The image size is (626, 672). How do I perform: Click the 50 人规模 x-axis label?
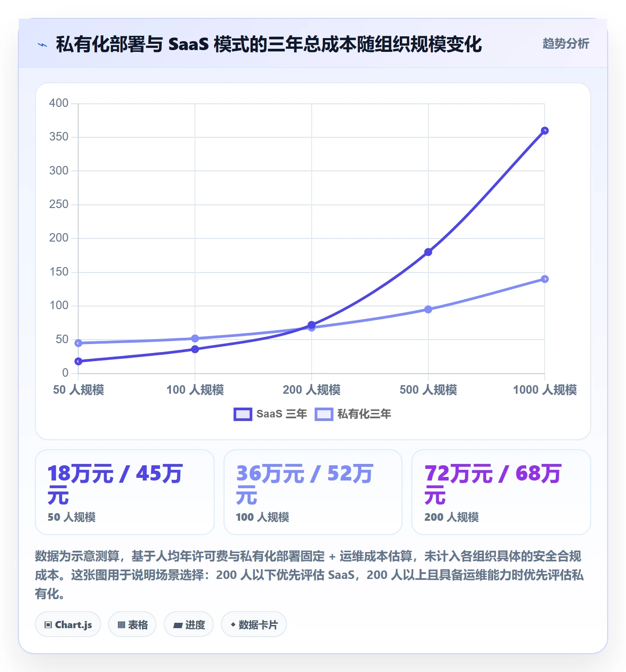coord(79,390)
